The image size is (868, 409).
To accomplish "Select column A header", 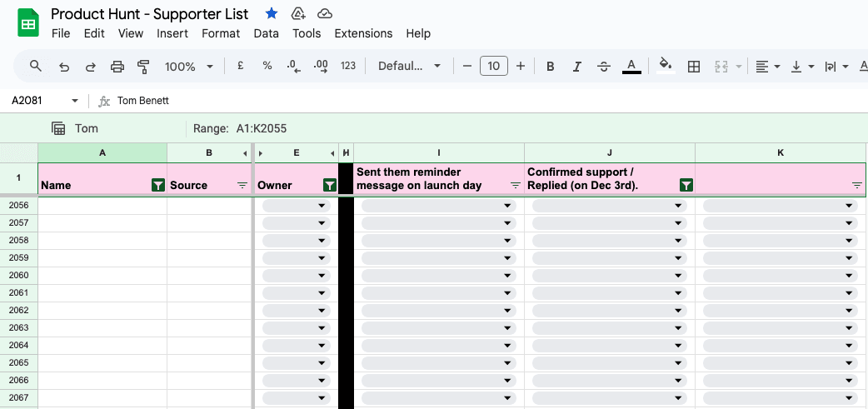I will [102, 152].
